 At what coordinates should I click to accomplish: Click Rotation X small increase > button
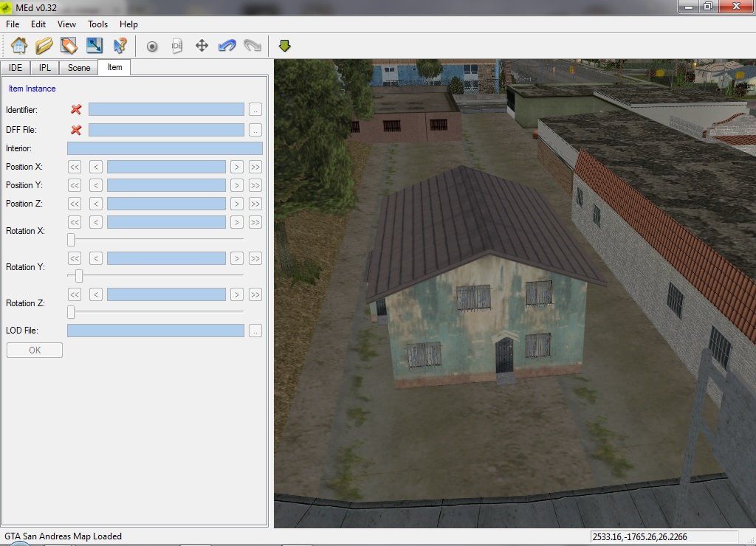237,221
